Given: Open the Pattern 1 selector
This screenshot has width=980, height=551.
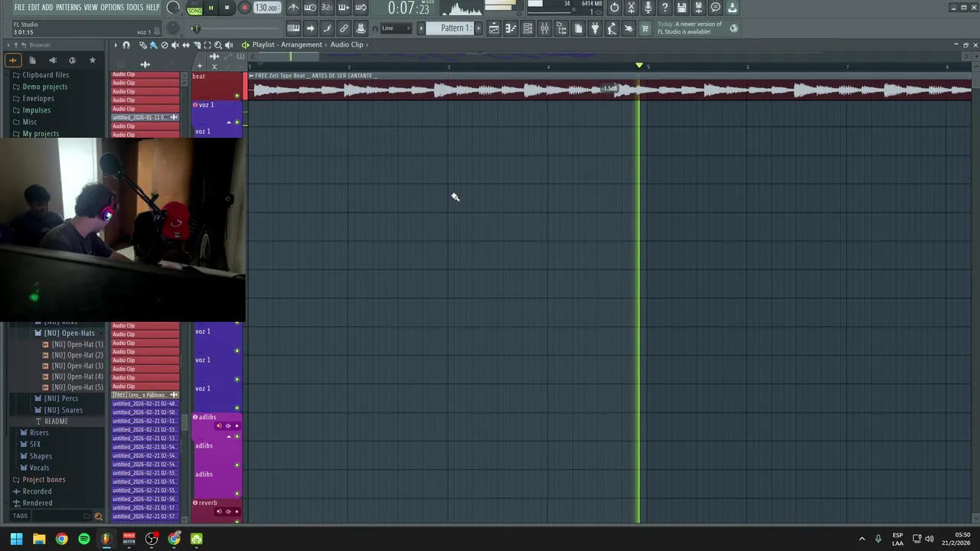Looking at the screenshot, I should coord(455,28).
